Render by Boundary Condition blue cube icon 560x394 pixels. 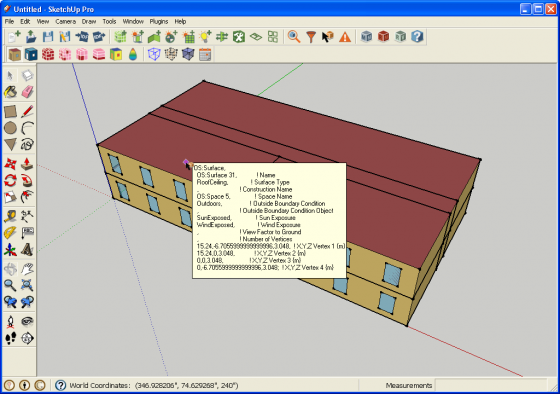31,55
